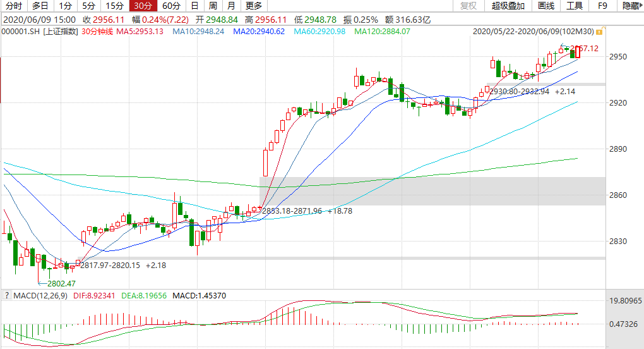
Task: Click gap label 2817.97-2820.15 +2.18
Action: (x=123, y=265)
